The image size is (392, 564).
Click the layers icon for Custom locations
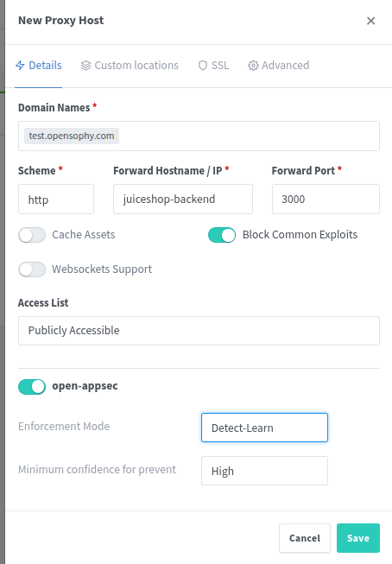[x=85, y=66]
